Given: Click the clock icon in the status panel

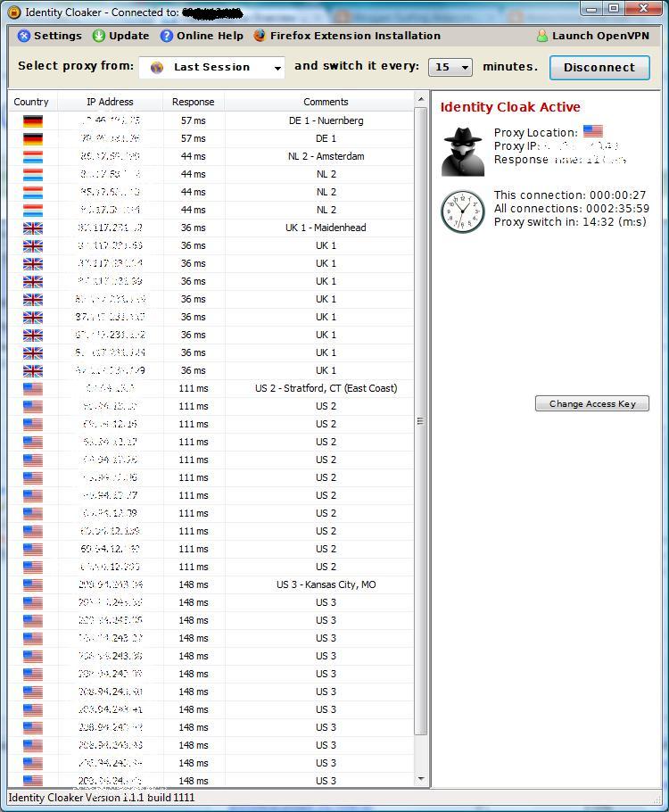Looking at the screenshot, I should click(x=462, y=211).
